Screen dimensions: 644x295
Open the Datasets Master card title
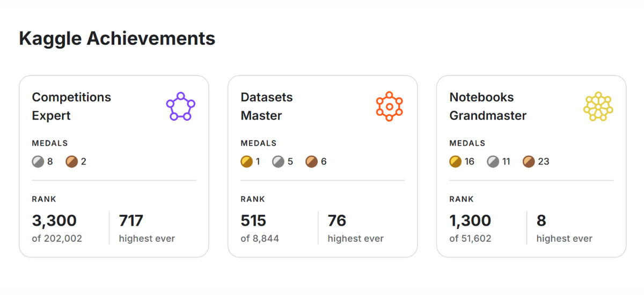pos(267,106)
